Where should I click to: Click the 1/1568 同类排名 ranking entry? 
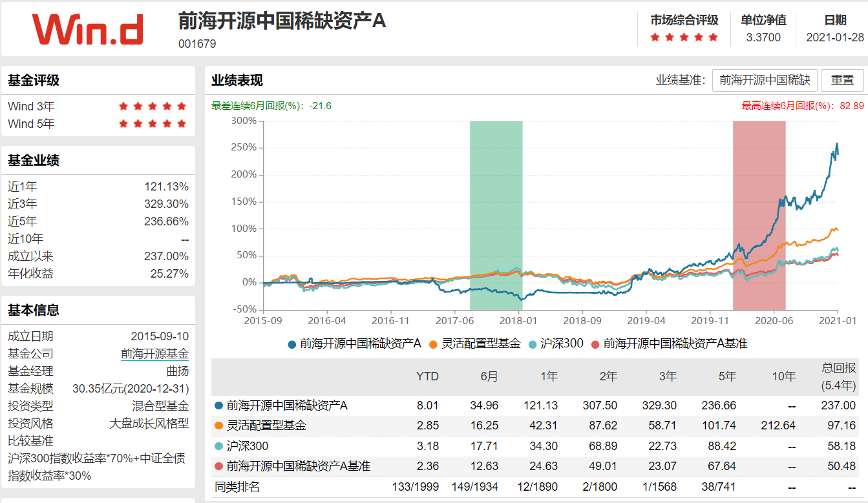[x=661, y=486]
